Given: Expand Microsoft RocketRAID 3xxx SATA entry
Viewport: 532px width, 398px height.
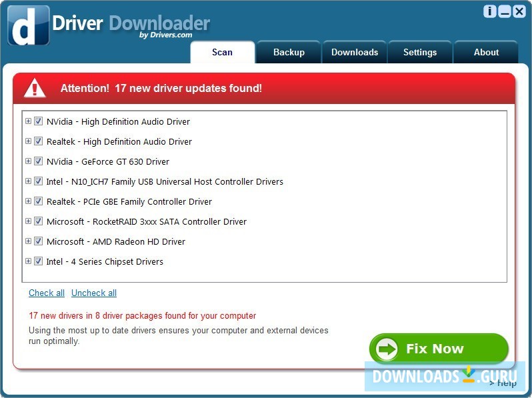Looking at the screenshot, I should [28, 221].
